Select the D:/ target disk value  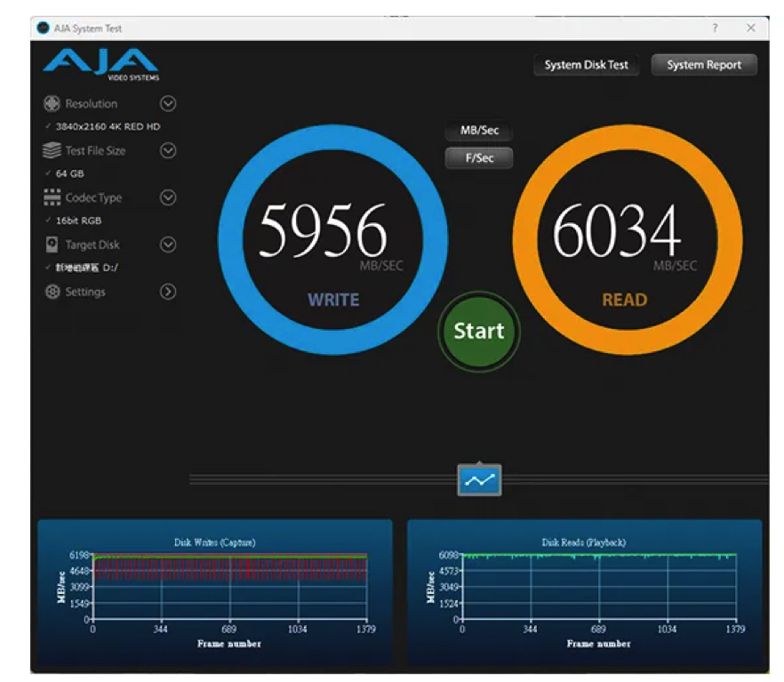tap(87, 268)
